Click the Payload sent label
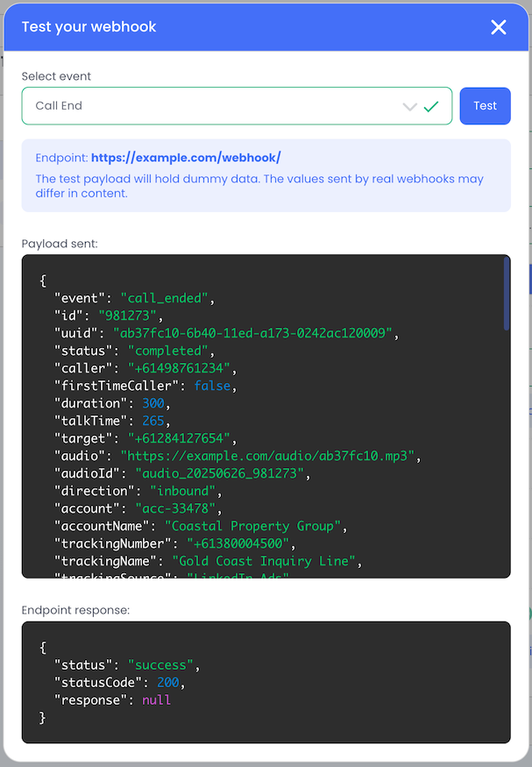 pyautogui.click(x=60, y=244)
